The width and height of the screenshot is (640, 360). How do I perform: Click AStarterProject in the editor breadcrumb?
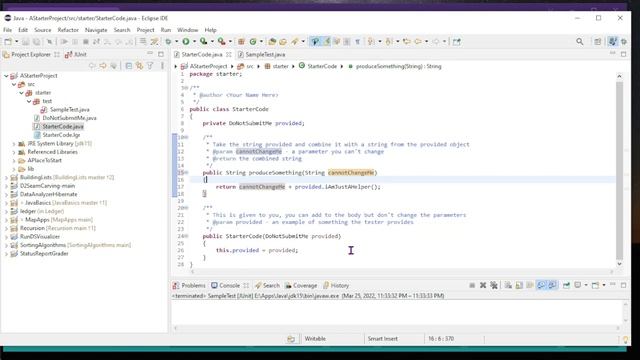208,66
